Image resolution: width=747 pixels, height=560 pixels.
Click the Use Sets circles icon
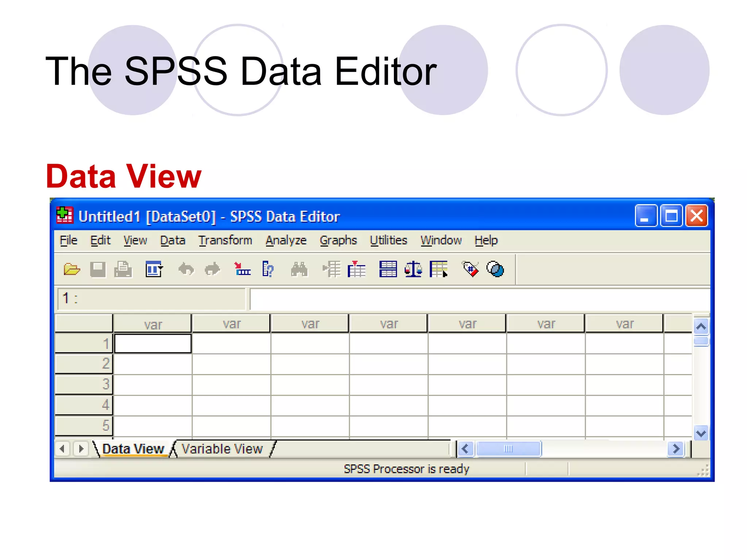coord(495,269)
